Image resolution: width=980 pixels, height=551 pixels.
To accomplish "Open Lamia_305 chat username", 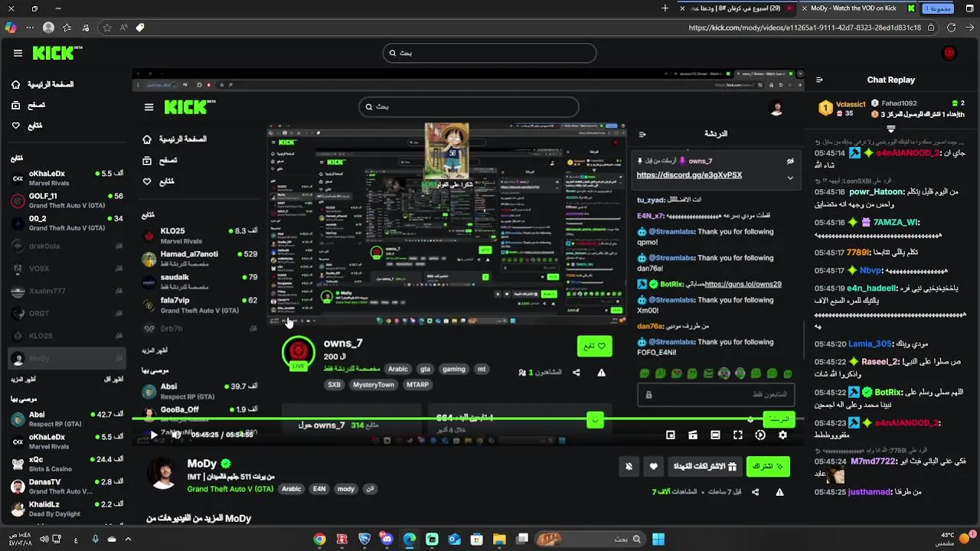I will coord(870,344).
